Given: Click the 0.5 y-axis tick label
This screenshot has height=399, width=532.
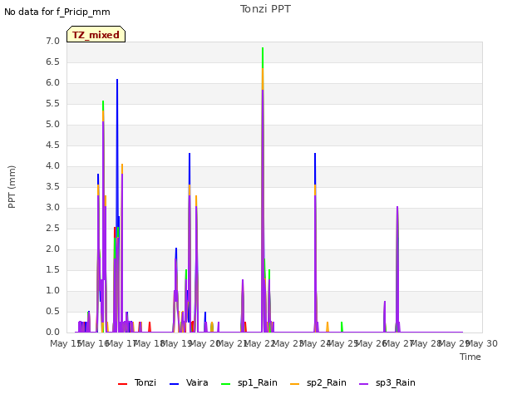Looking at the screenshot, I should pyautogui.click(x=52, y=312).
